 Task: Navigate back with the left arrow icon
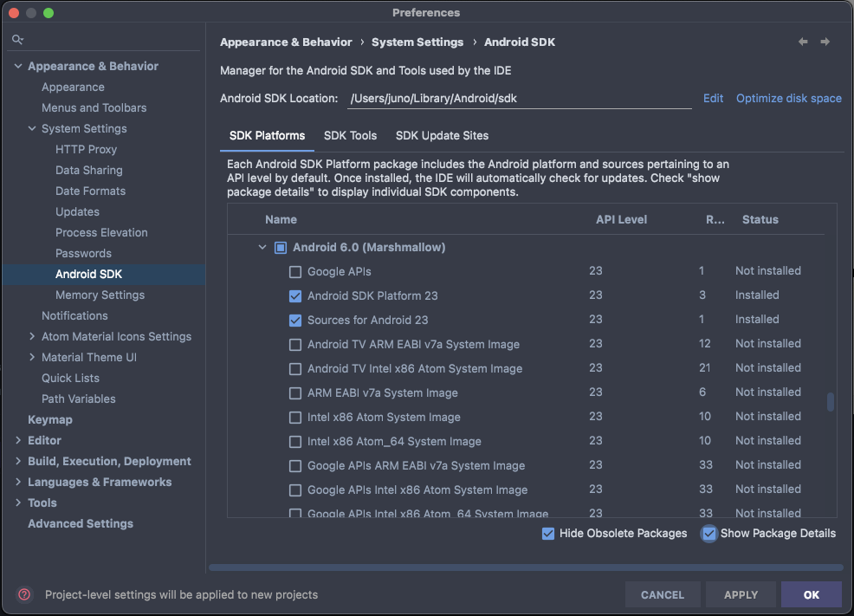point(803,42)
